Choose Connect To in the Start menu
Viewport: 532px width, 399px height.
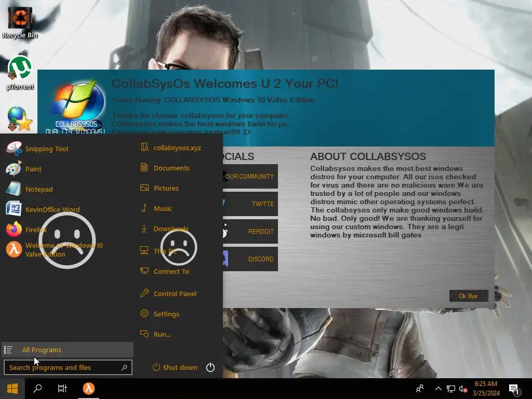point(171,271)
